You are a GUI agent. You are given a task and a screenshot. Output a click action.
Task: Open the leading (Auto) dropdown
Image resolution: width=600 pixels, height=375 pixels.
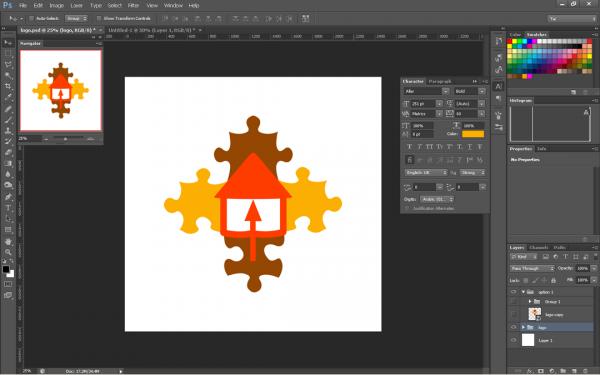(x=482, y=104)
